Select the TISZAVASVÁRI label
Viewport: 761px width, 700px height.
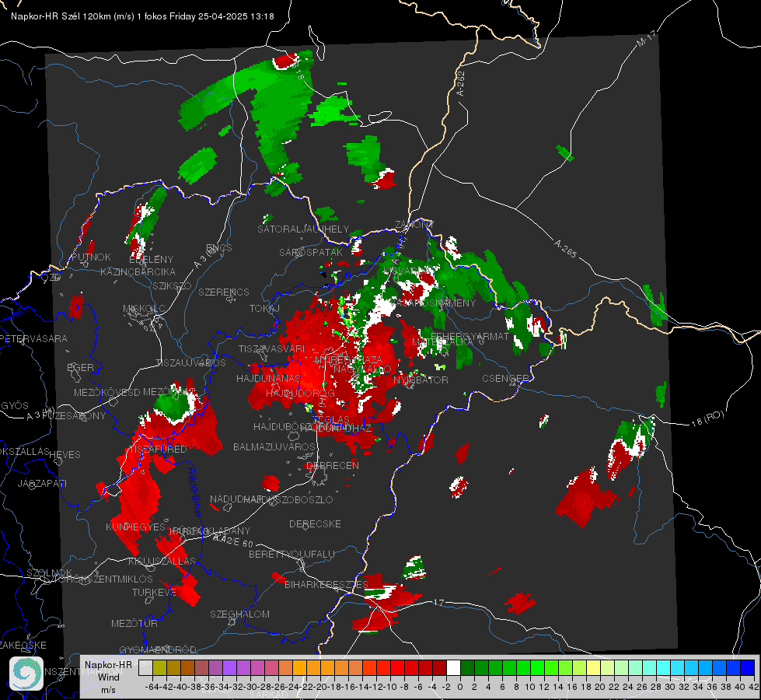(x=271, y=348)
